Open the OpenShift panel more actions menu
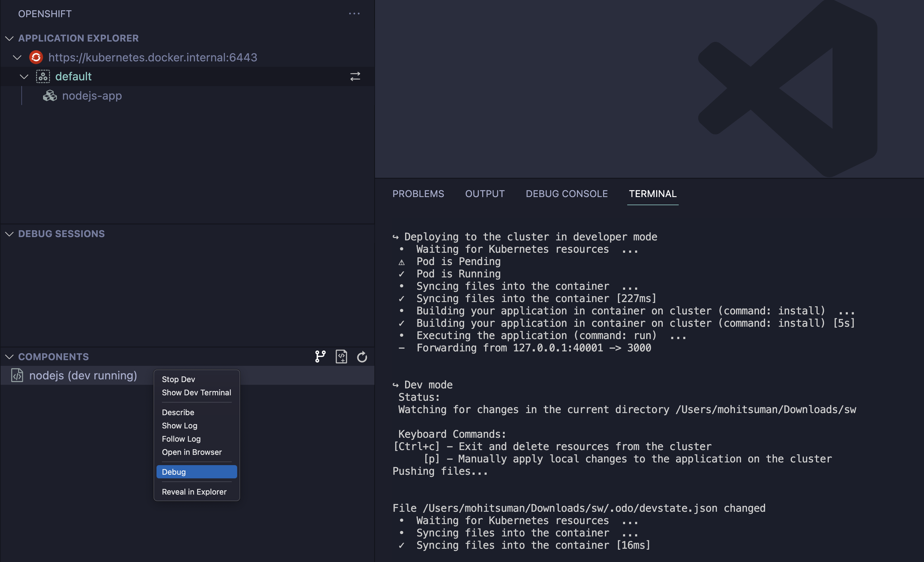 354,14
